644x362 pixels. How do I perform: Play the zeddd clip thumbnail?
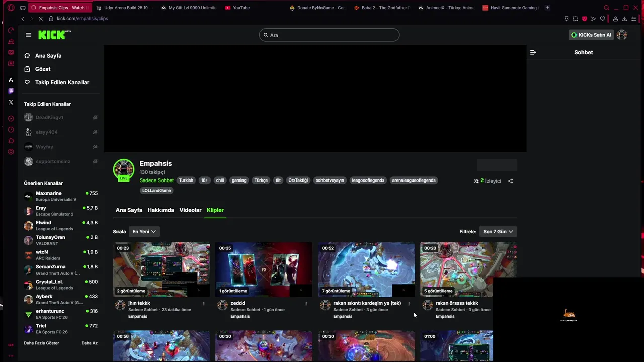[264, 269]
